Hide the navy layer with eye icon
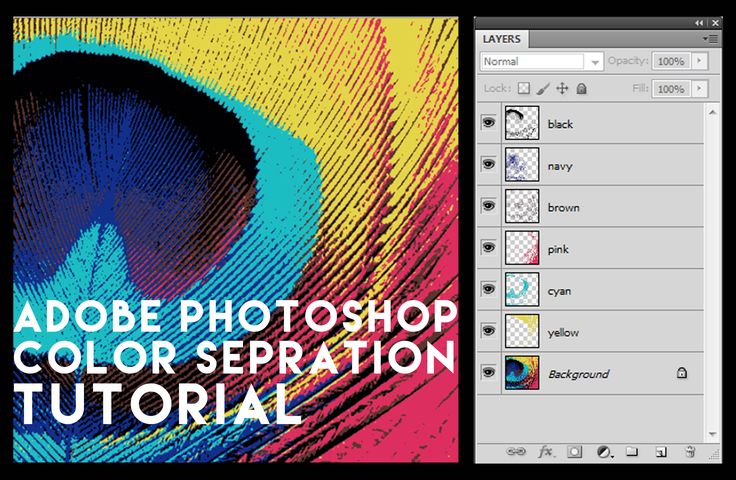This screenshot has height=480, width=736. [489, 164]
